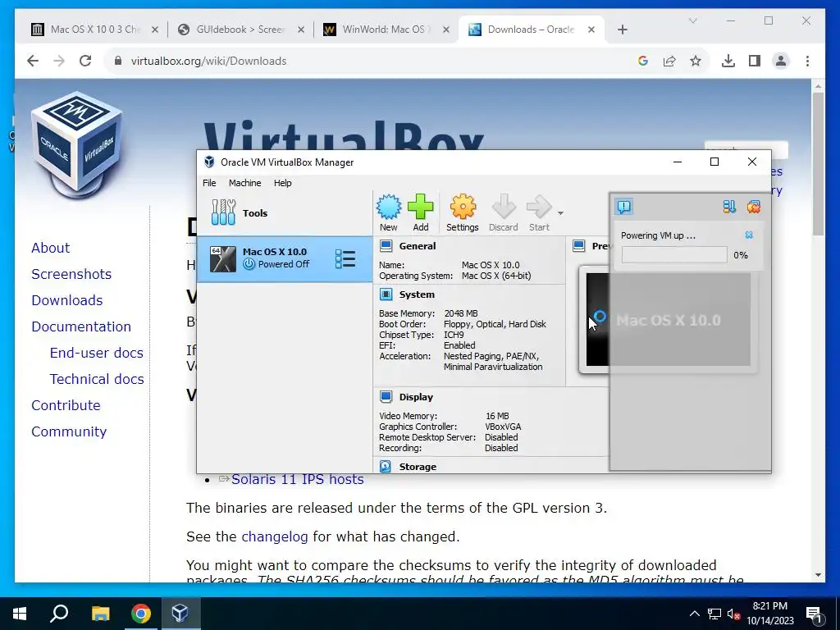Click the Storage section header
The width and height of the screenshot is (840, 630).
point(418,467)
